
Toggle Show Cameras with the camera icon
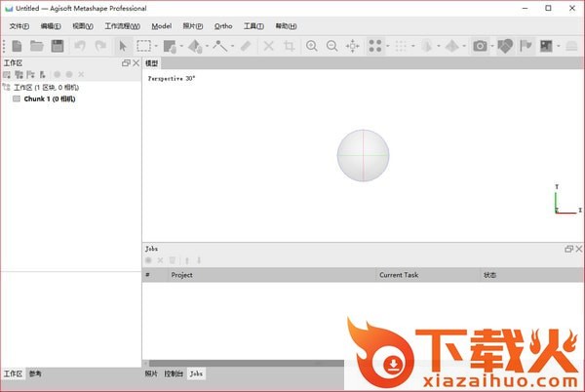point(480,46)
